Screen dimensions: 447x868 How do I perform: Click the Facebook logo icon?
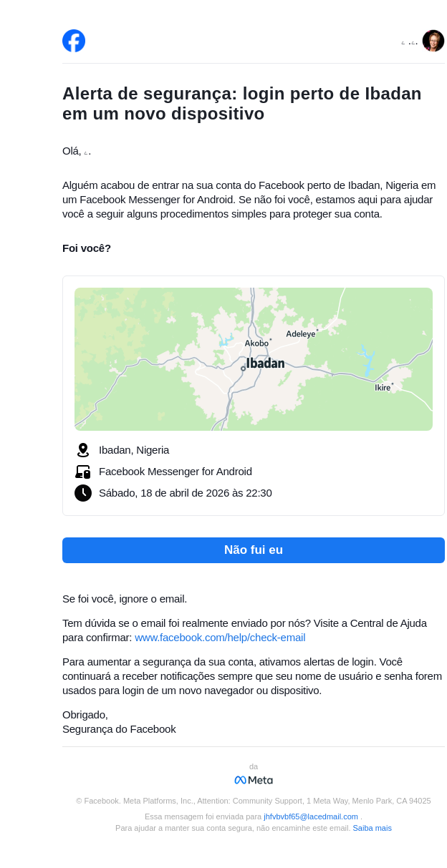[74, 41]
